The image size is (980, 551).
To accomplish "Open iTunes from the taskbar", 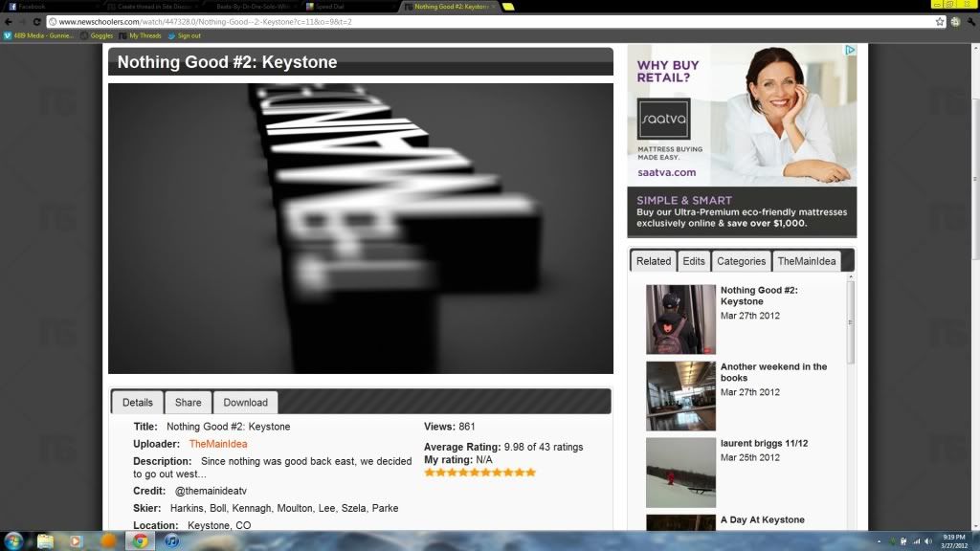I will tap(171, 540).
